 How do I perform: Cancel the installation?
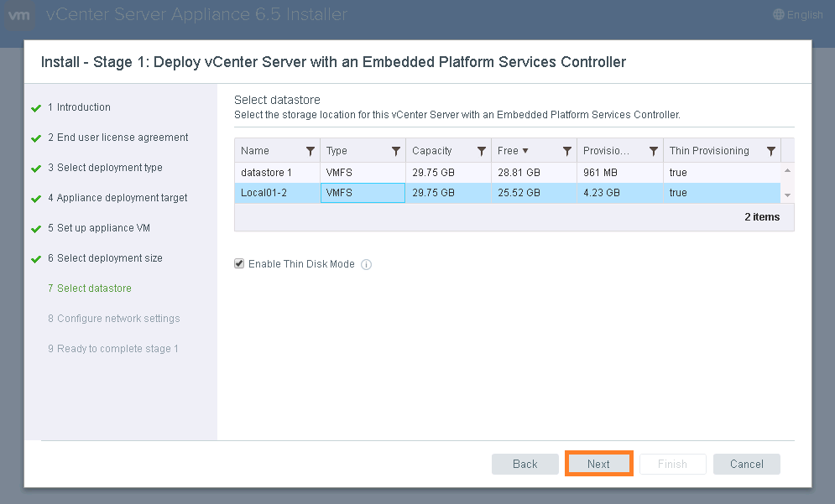pos(746,463)
